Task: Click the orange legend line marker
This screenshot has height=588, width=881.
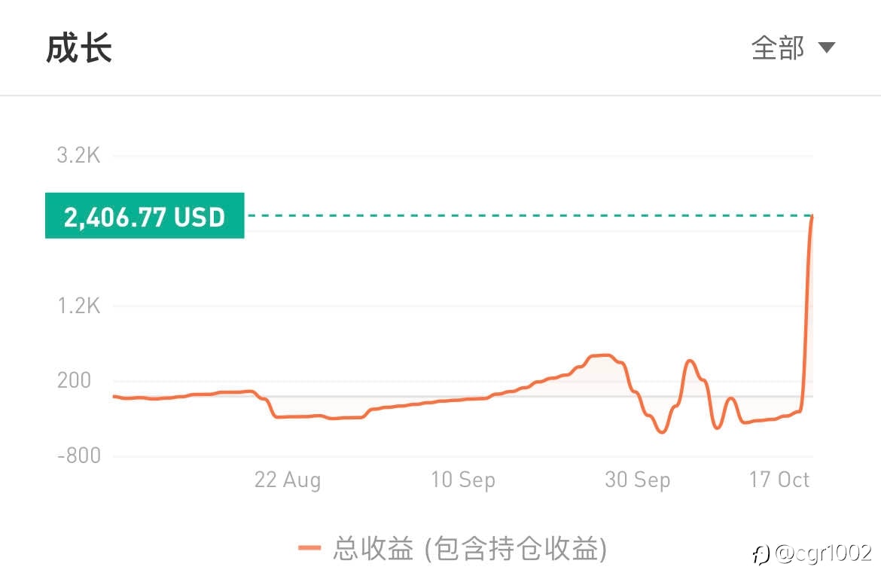Action: coord(309,549)
